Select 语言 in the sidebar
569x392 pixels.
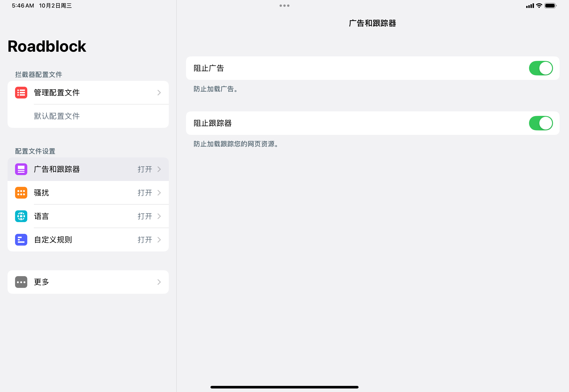point(88,216)
